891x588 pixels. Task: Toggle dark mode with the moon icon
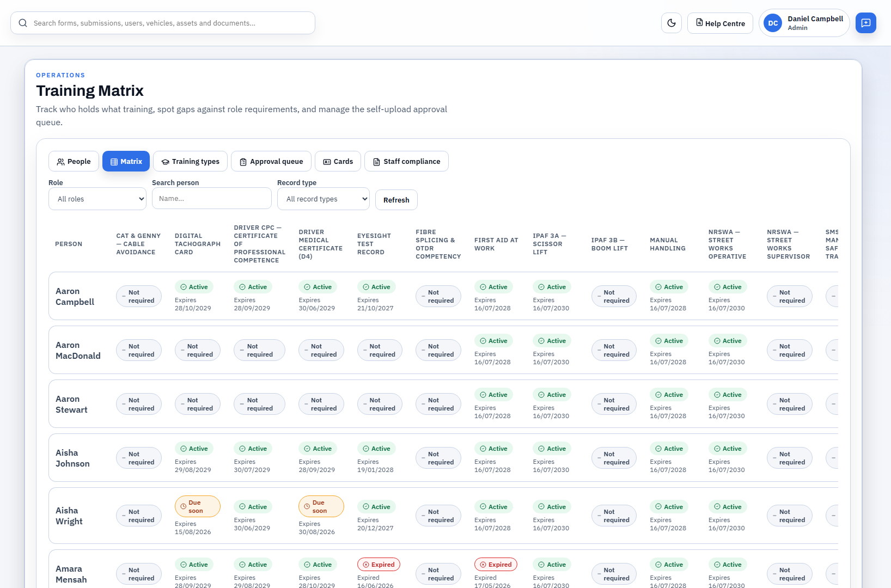click(x=672, y=23)
